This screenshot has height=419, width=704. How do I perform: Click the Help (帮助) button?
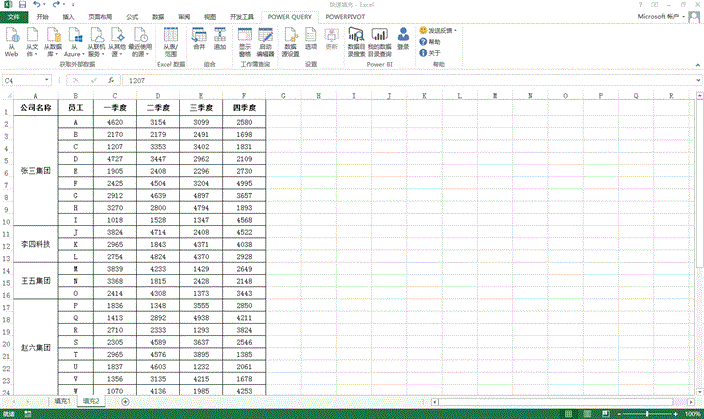[432, 42]
